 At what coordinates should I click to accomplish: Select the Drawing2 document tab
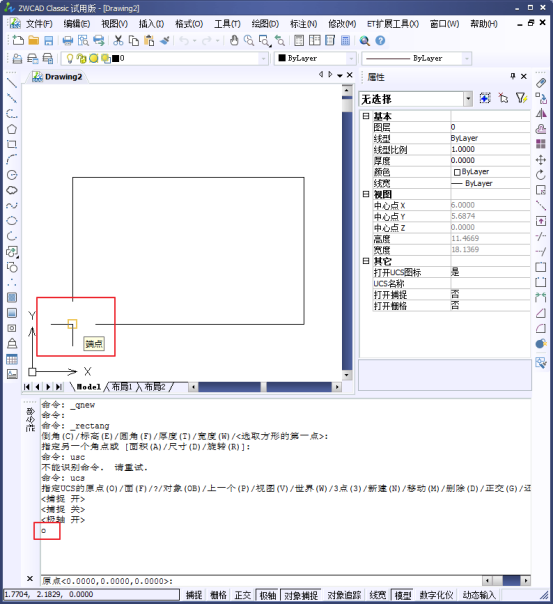[x=58, y=77]
